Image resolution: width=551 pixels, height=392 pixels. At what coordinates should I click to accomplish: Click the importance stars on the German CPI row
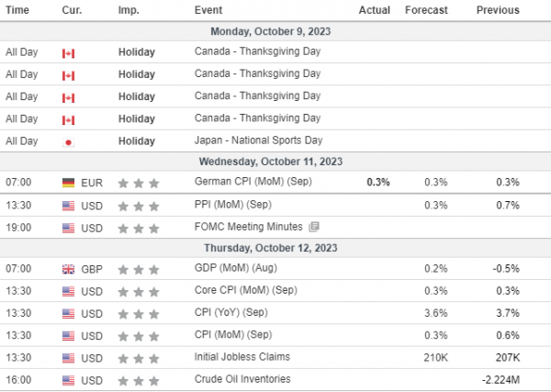pyautogui.click(x=139, y=183)
